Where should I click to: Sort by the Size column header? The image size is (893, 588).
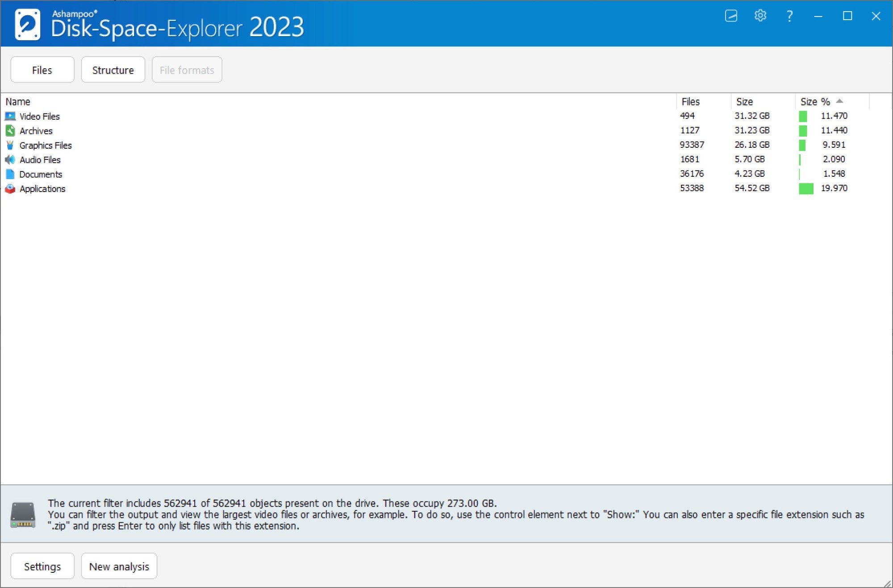click(x=744, y=102)
